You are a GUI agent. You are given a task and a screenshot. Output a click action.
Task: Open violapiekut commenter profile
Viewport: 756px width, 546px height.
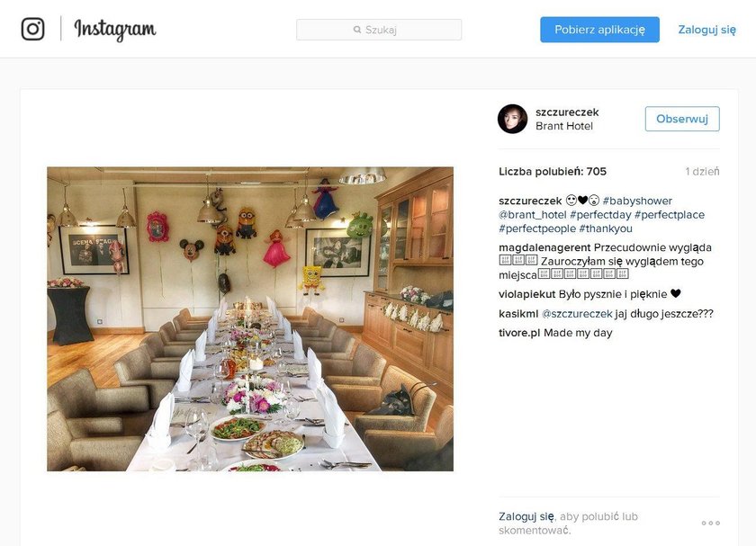527,294
